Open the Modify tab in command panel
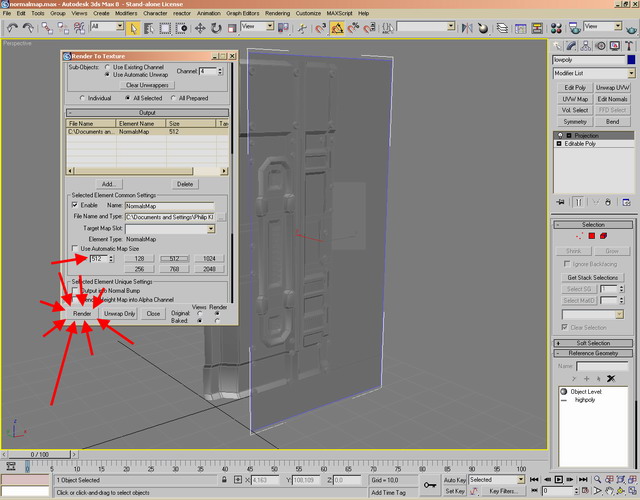Image resolution: width=640 pixels, height=500 pixels. click(573, 45)
